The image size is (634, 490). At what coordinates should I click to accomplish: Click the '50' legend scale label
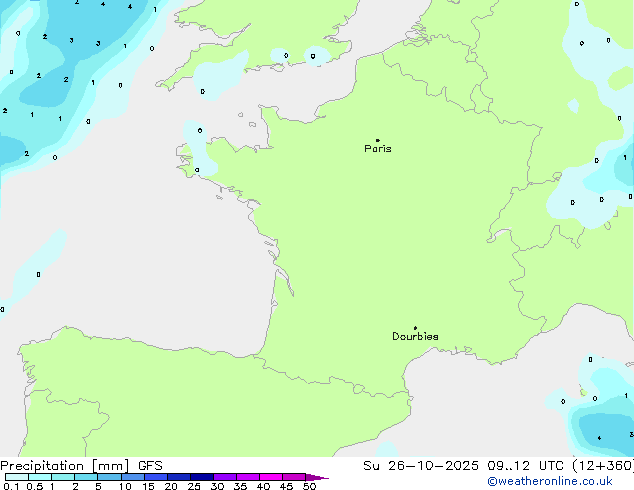pyautogui.click(x=309, y=486)
